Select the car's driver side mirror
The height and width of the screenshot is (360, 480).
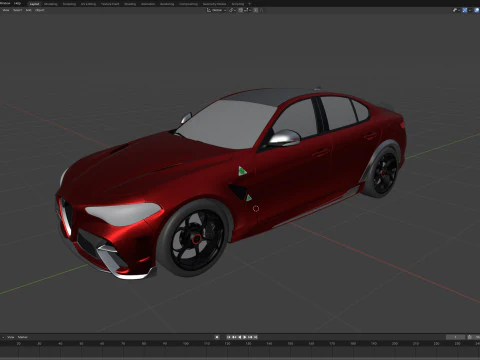pyautogui.click(x=284, y=138)
